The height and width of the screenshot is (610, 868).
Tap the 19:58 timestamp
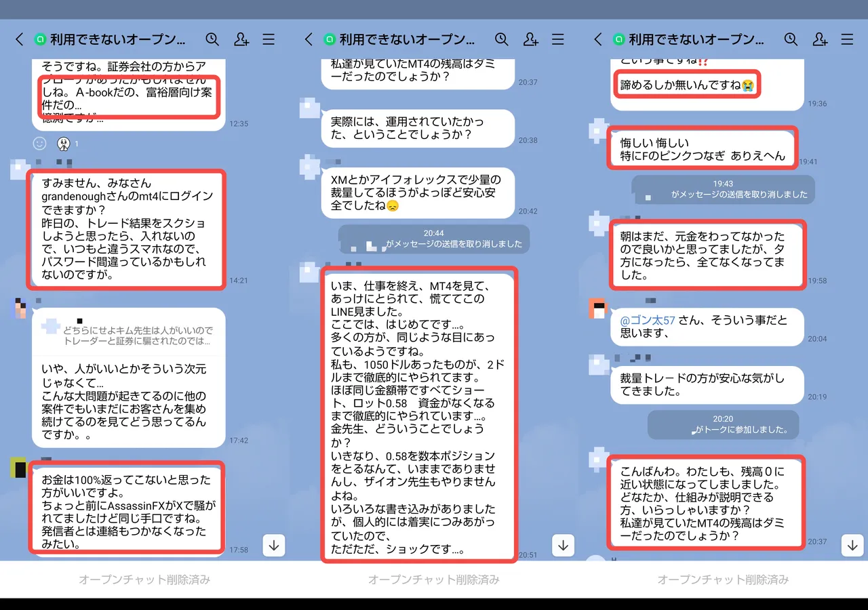pos(817,281)
